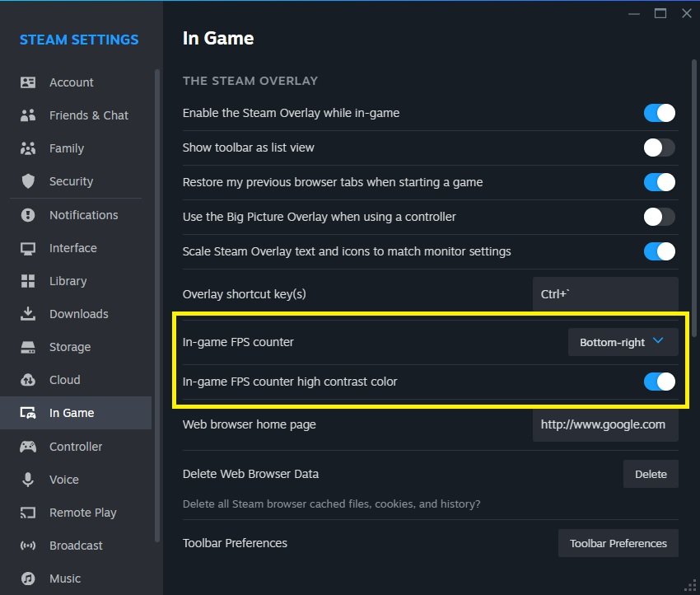
Task: Click the Downloads arrow icon
Action: [28, 314]
